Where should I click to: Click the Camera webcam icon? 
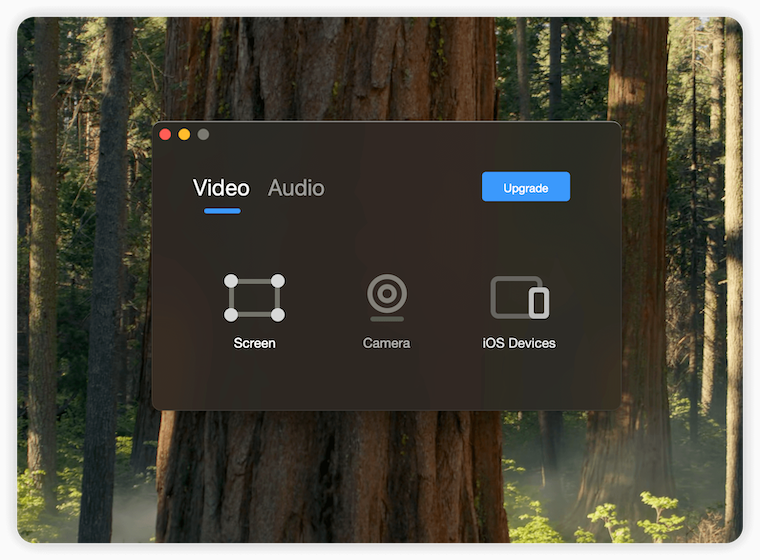pyautogui.click(x=386, y=296)
